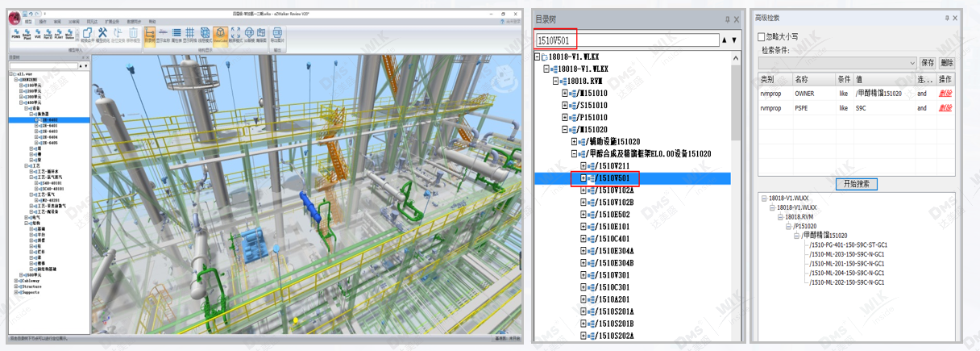
Task: Click the 删除 link in the PSPE row
Action: tap(945, 107)
